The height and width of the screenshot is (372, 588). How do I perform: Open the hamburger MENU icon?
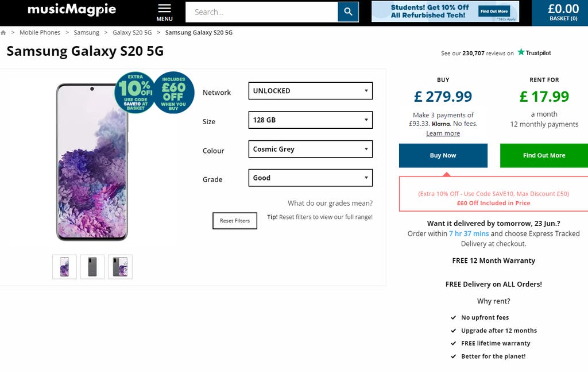164,11
